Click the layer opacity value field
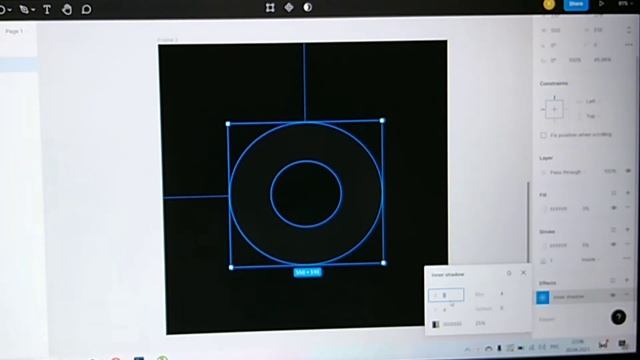 point(610,171)
